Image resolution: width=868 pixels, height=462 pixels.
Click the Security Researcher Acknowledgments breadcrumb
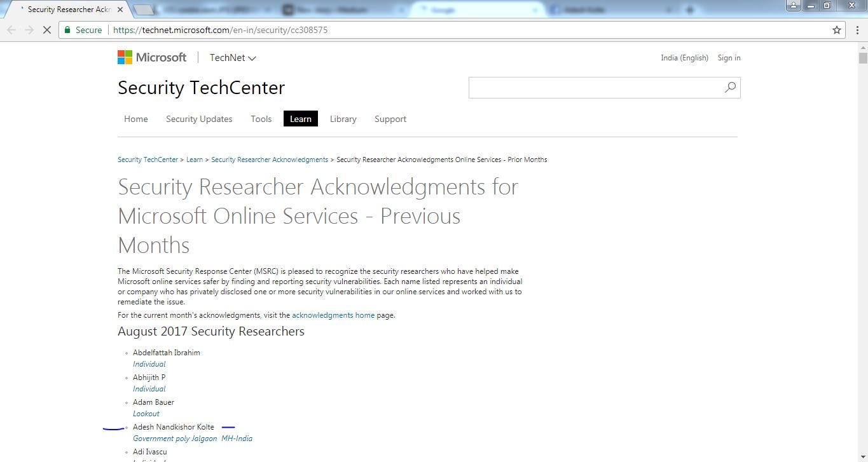pos(270,160)
